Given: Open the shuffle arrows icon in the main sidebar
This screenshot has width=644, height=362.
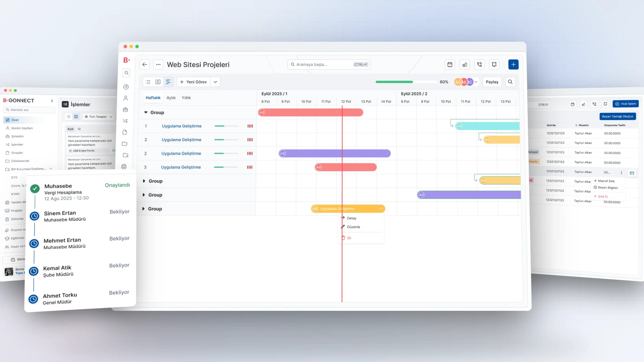Looking at the screenshot, I should pyautogui.click(x=125, y=121).
